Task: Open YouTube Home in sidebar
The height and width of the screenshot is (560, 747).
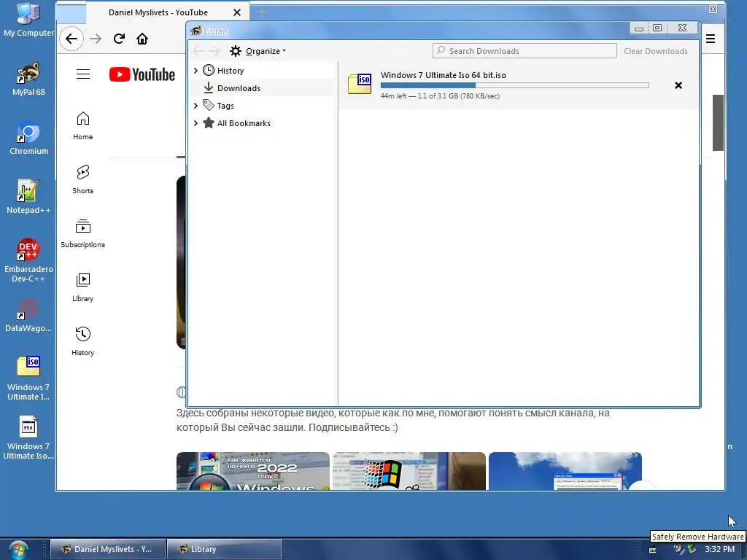Action: 83,125
